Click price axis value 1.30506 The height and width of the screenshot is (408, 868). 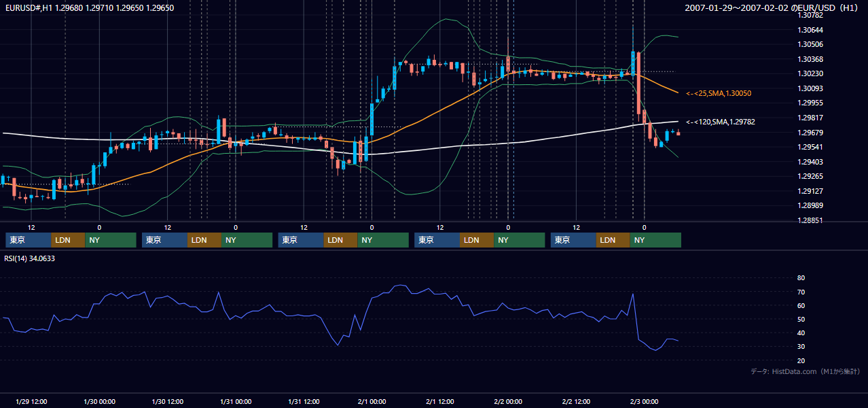810,44
